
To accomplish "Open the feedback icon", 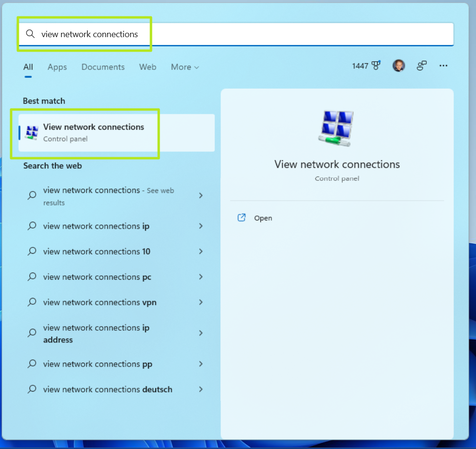I will pyautogui.click(x=422, y=66).
